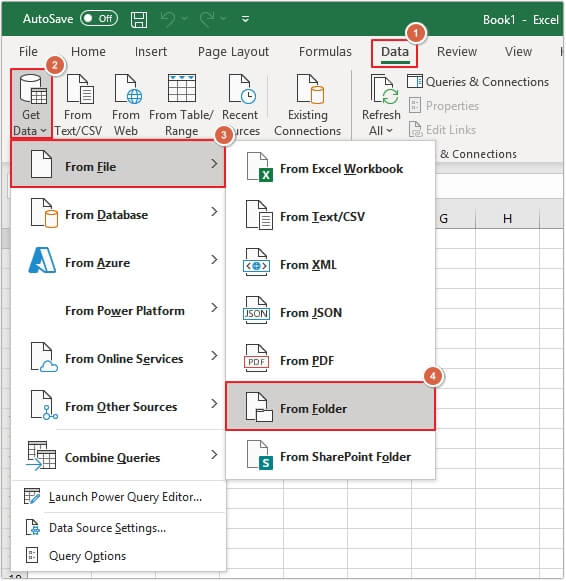This screenshot has width=566, height=581.
Task: Expand the Combine Queries chevron
Action: [214, 454]
